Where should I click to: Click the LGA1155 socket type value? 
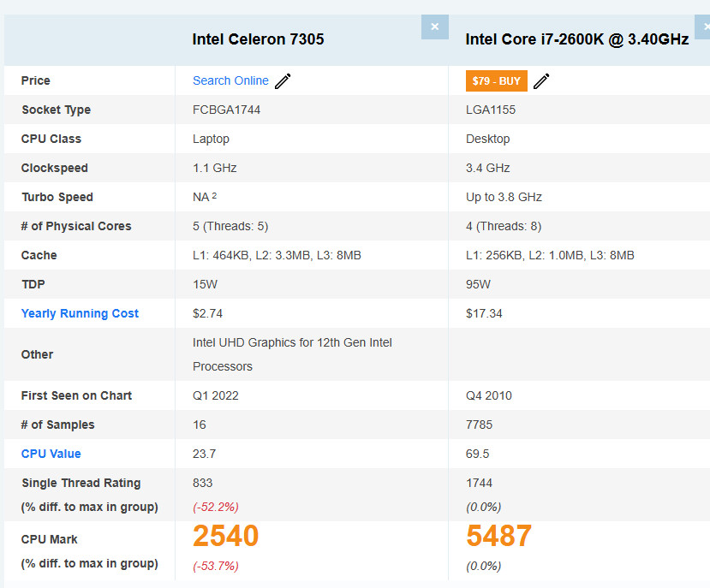click(x=491, y=110)
